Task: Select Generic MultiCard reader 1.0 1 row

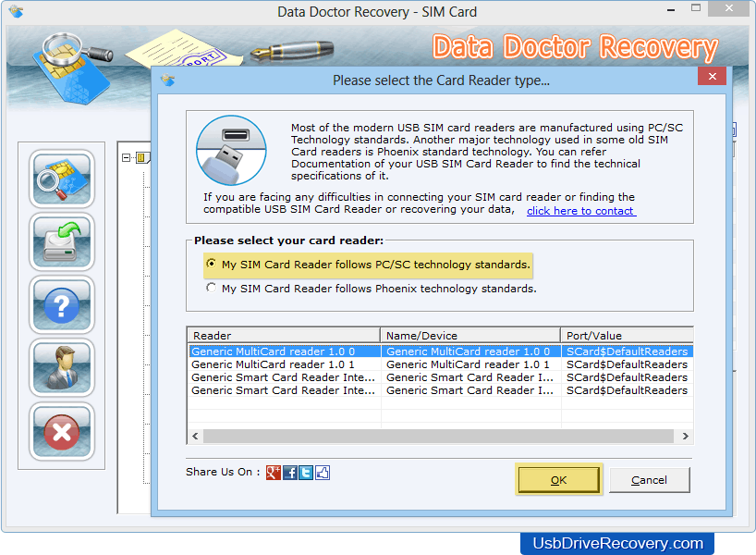Action: 441,364
